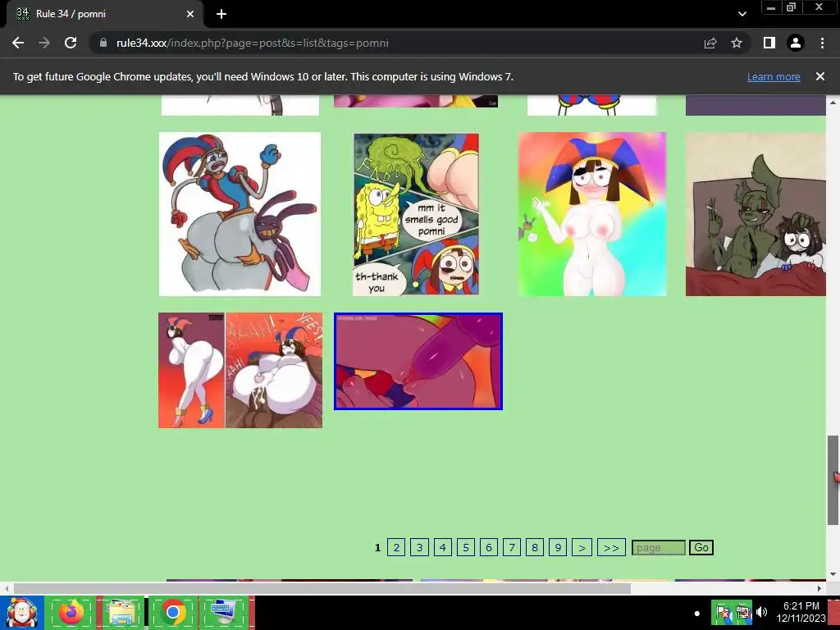Go to results page 4
This screenshot has width=840, height=630.
[442, 547]
